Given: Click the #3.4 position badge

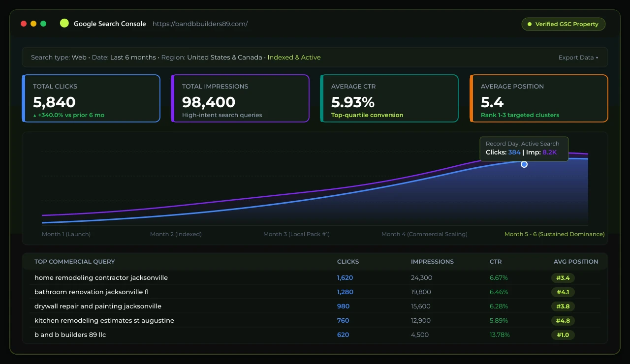Looking at the screenshot, I should point(563,278).
